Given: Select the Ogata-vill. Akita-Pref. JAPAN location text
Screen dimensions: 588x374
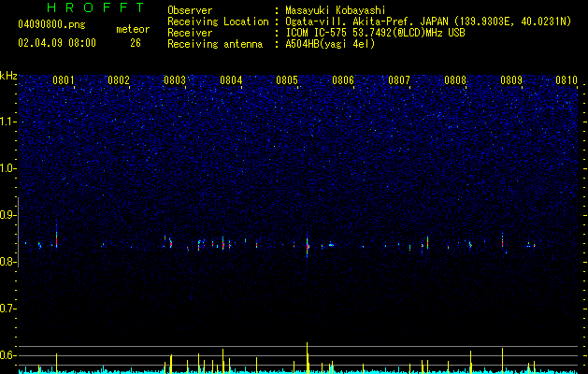Looking at the screenshot, I should point(428,22).
